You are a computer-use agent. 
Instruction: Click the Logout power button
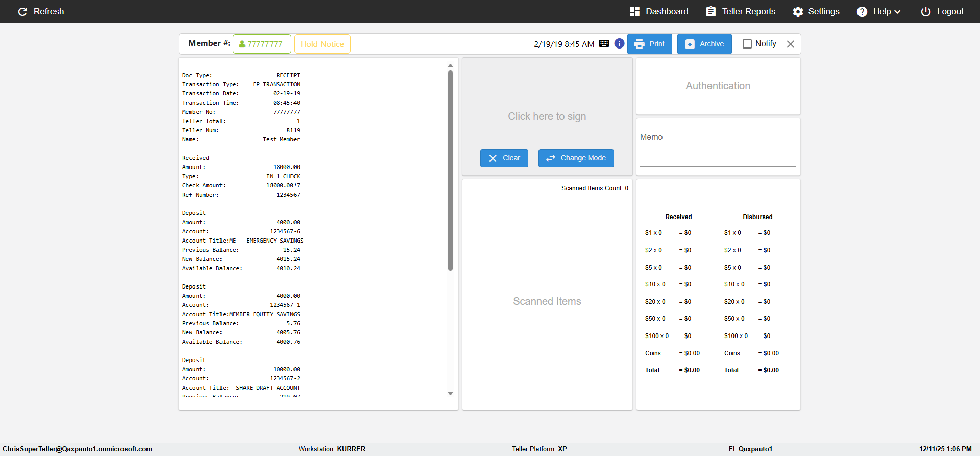coord(942,11)
